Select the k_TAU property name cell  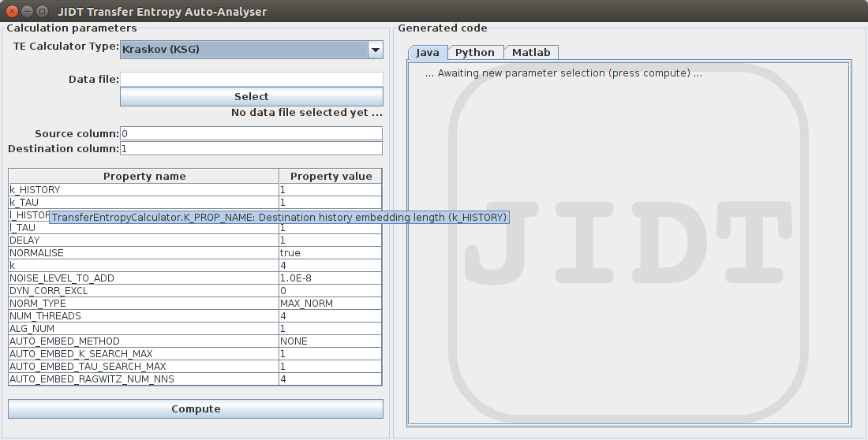pos(144,203)
